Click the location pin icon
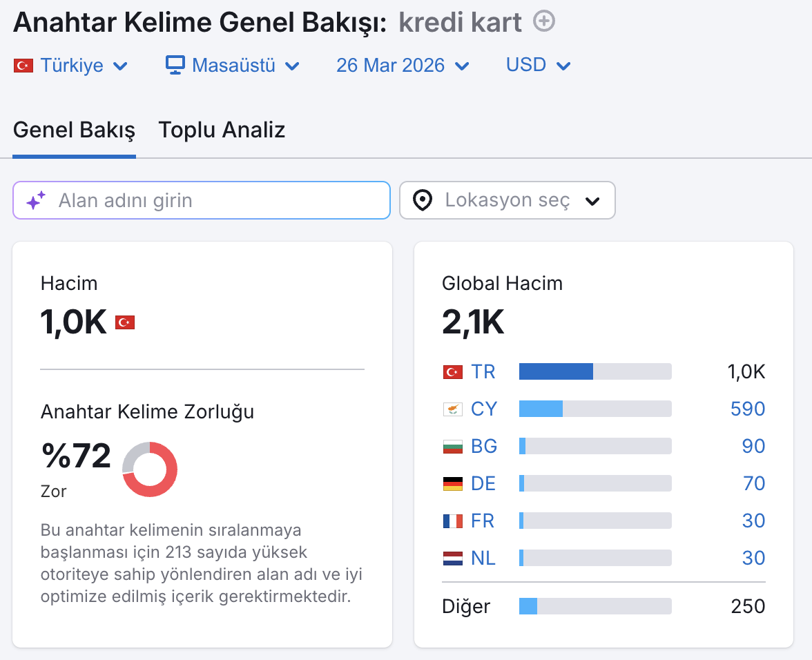Image resolution: width=812 pixels, height=660 pixels. (x=423, y=200)
